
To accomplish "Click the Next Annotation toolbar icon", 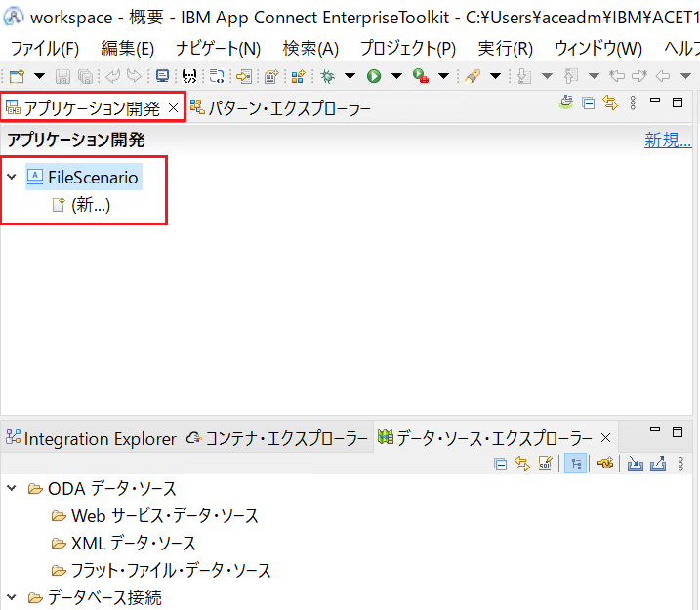I will tap(524, 76).
